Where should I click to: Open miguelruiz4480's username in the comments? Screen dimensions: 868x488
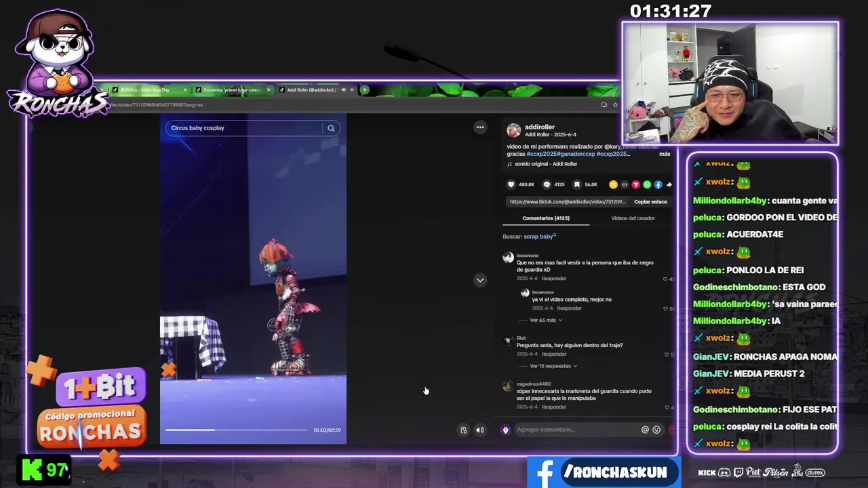(534, 384)
